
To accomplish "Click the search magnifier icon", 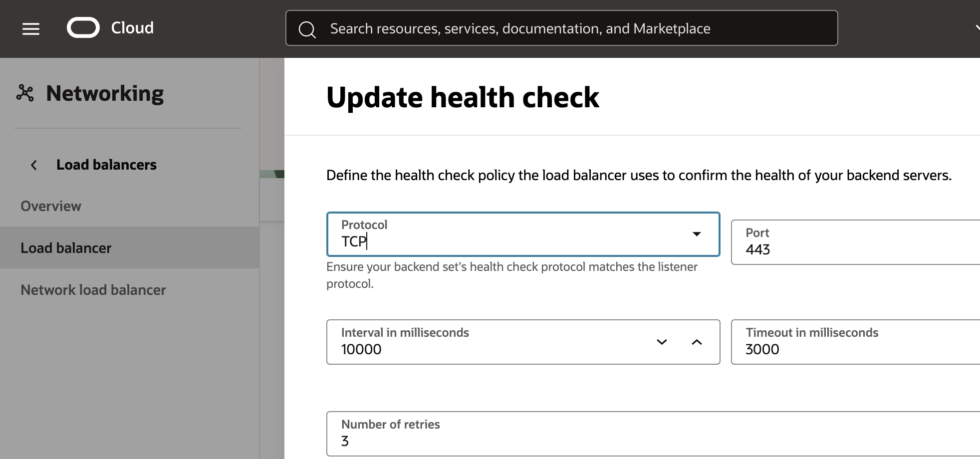I will pyautogui.click(x=308, y=28).
